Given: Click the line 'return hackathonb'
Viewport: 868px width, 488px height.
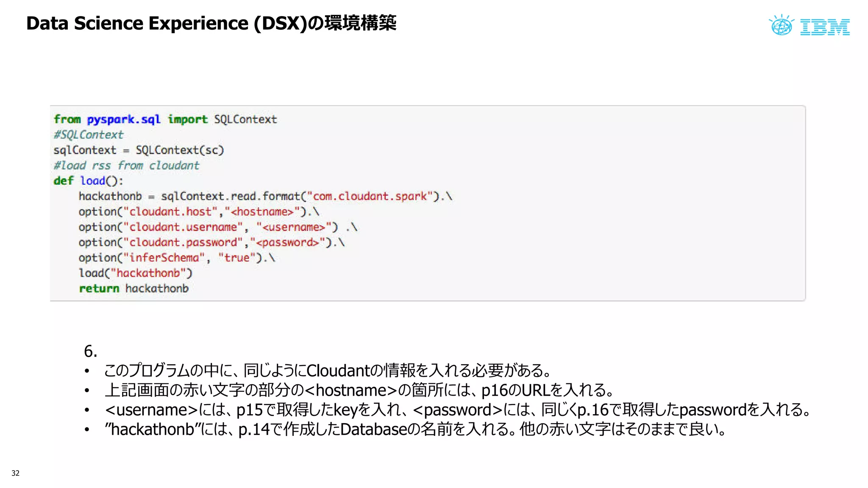Looking at the screenshot, I should [134, 288].
